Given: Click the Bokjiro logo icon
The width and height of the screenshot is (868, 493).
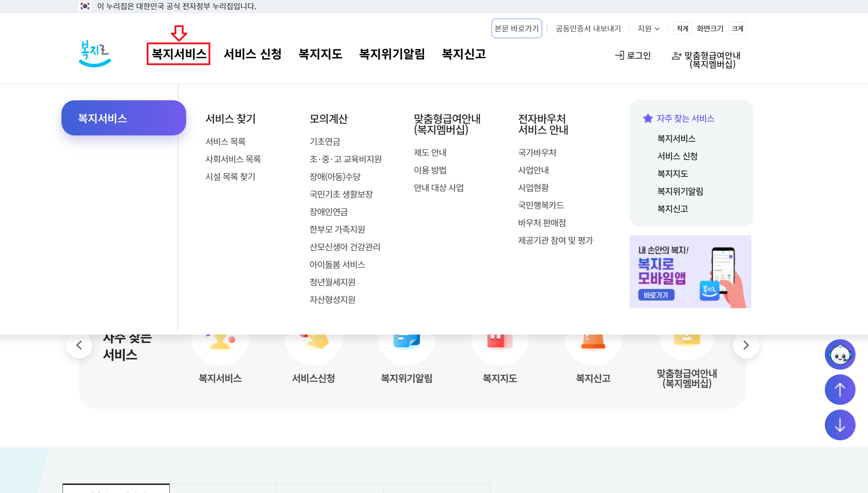Looking at the screenshot, I should point(95,54).
